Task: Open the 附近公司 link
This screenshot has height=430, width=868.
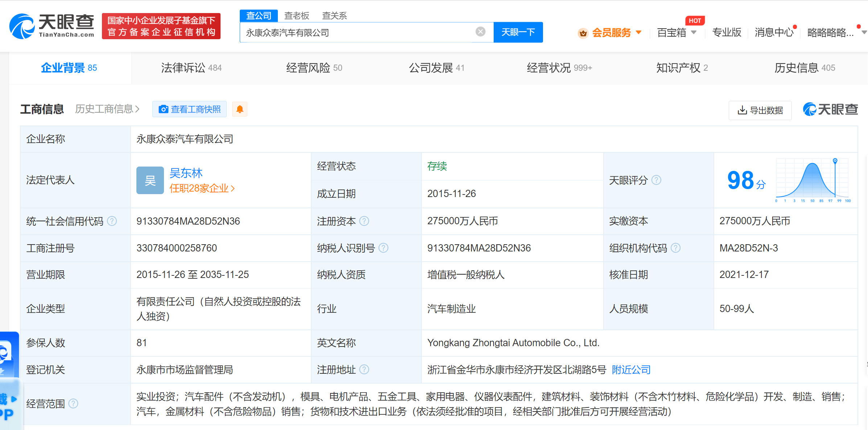Action: [x=631, y=370]
